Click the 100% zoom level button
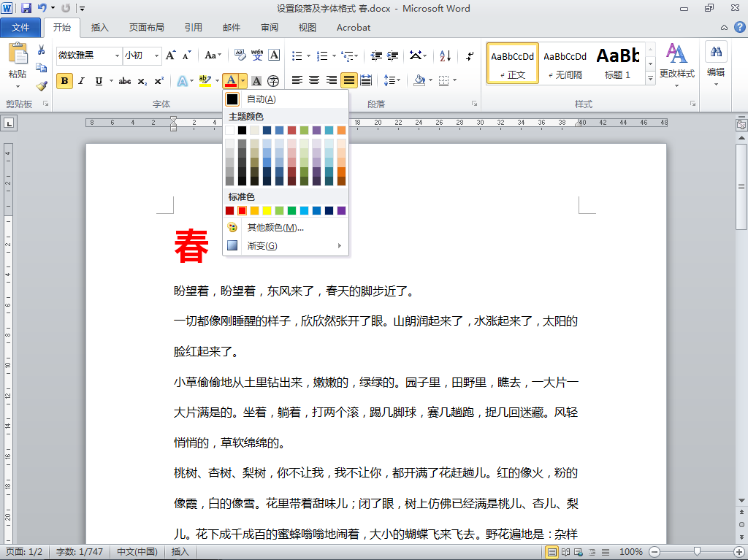Image resolution: width=748 pixels, height=560 pixels. coord(630,552)
